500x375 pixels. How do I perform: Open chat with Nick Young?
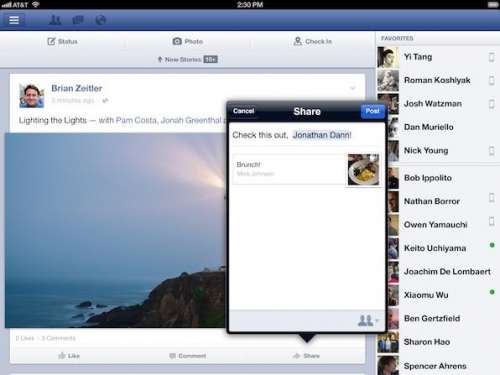pos(443,151)
